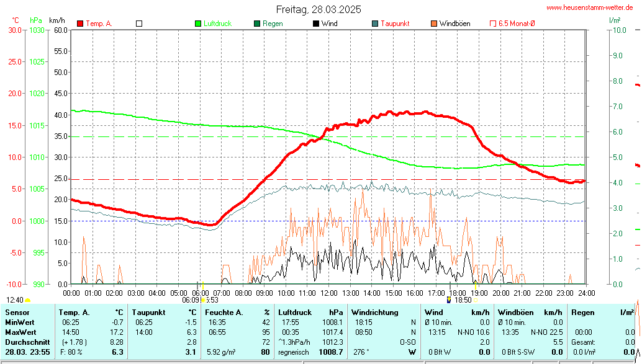Click the black Wind legend square
The image size is (642, 364).
pos(316,24)
